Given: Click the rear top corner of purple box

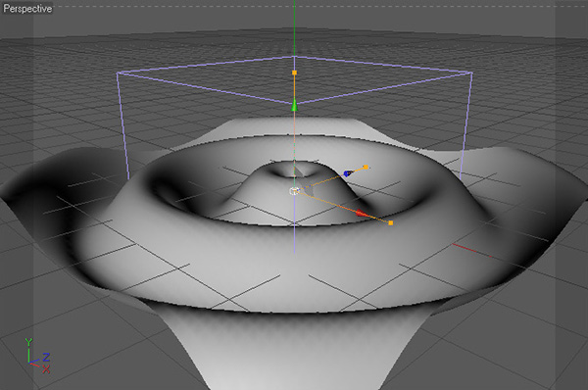Looking at the screenshot, I should [x=295, y=57].
